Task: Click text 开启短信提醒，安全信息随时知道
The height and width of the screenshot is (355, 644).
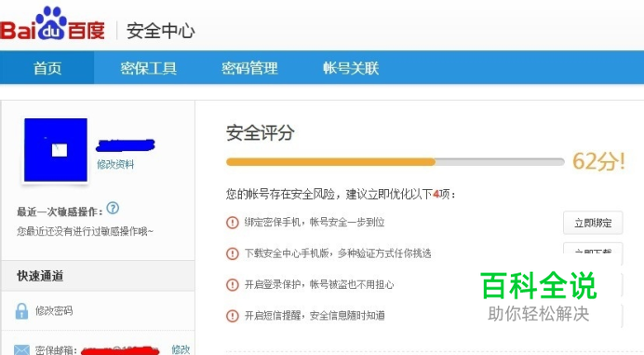Action: tap(315, 316)
